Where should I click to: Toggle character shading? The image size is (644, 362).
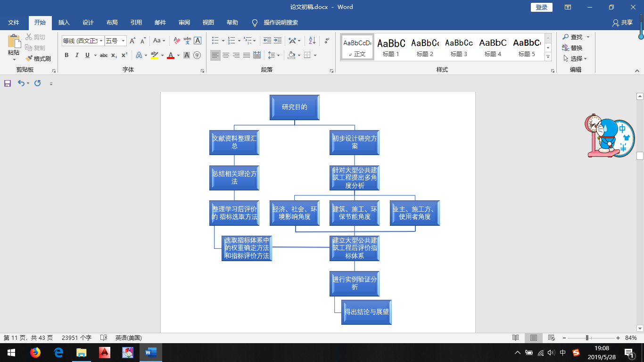187,55
